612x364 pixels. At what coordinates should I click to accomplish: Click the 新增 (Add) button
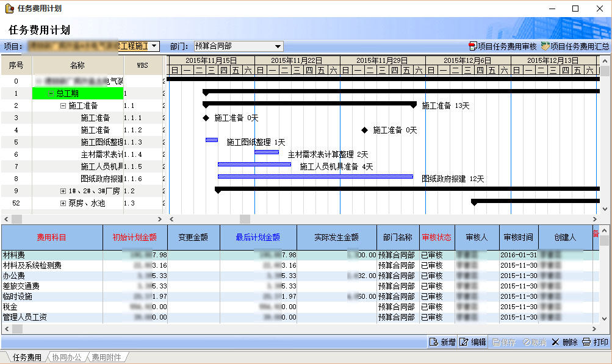click(442, 342)
